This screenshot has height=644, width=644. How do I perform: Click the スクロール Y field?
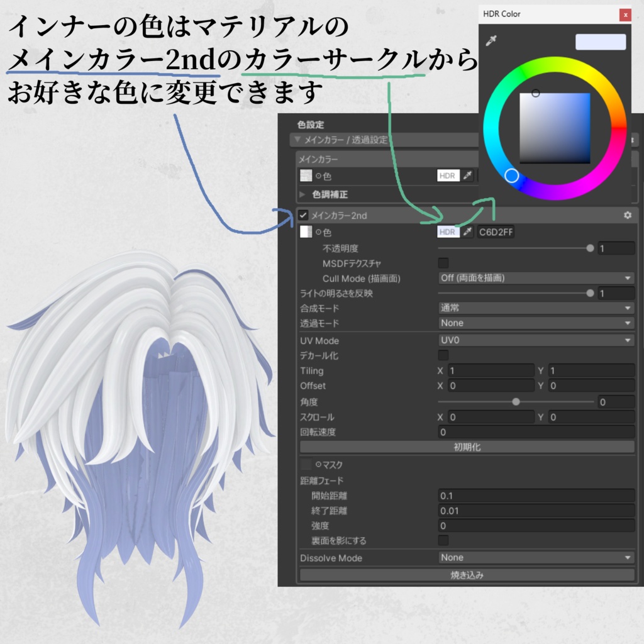[x=592, y=418]
